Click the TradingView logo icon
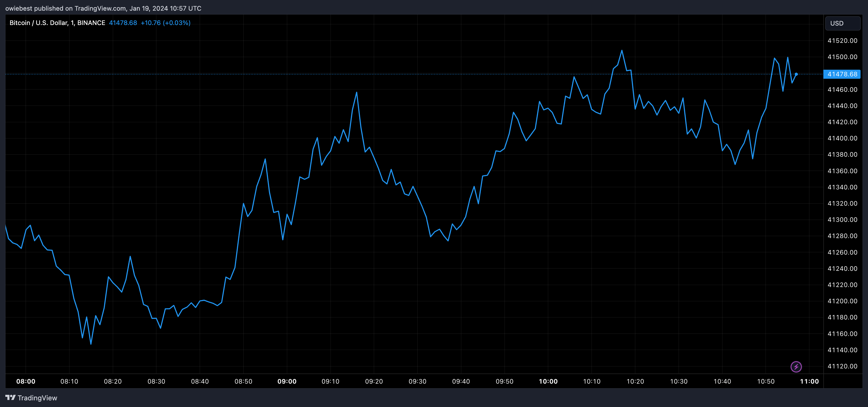868x407 pixels. 10,398
